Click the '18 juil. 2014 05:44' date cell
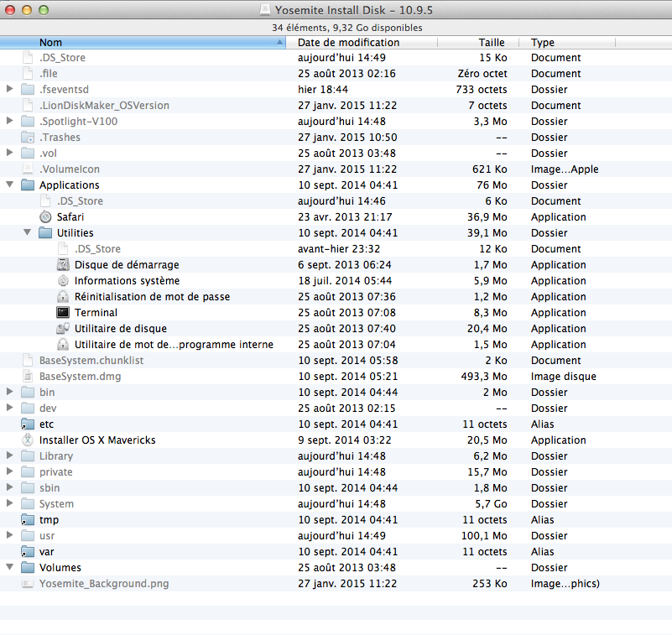Viewport: 672px width, 635px height. (345, 281)
